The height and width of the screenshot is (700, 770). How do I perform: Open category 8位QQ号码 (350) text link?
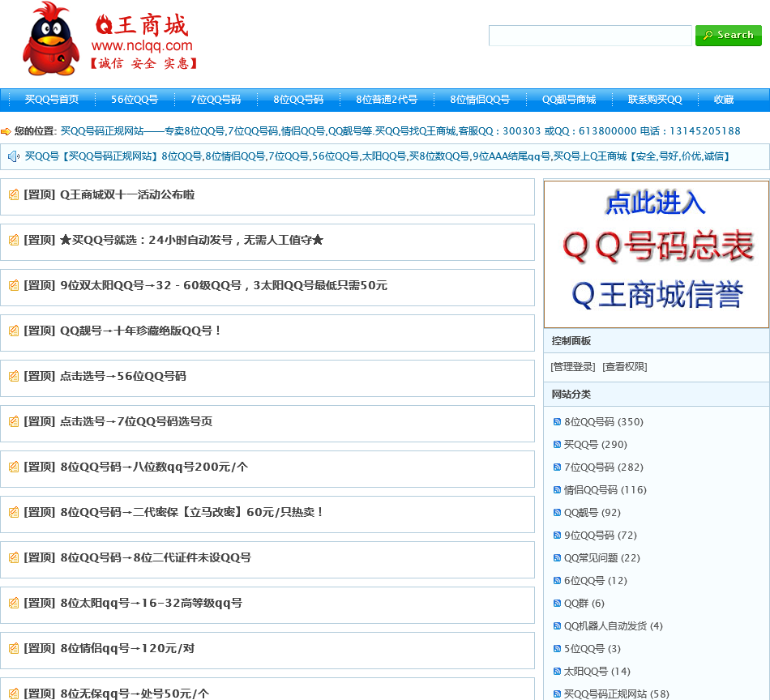(604, 421)
